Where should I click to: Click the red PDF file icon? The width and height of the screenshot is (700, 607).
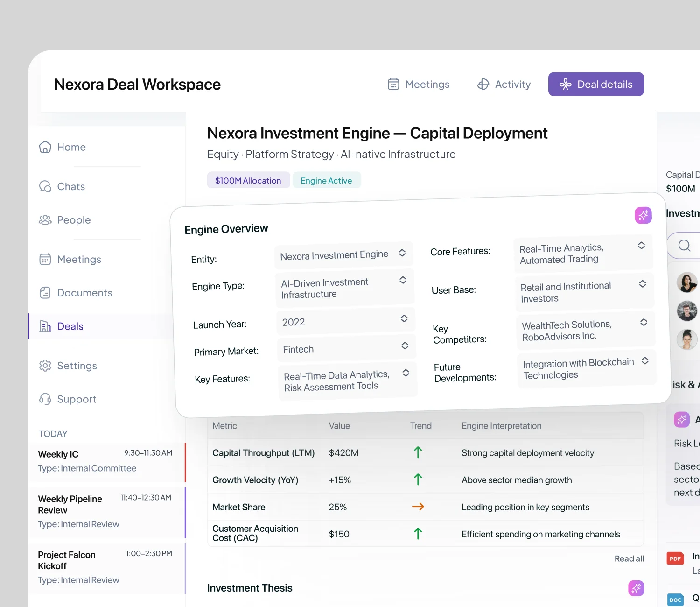tap(675, 558)
